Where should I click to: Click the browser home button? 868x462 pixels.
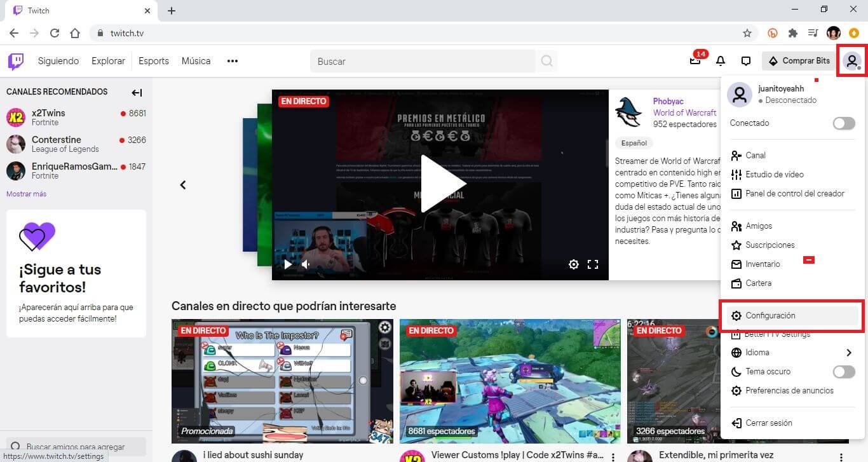pyautogui.click(x=75, y=33)
